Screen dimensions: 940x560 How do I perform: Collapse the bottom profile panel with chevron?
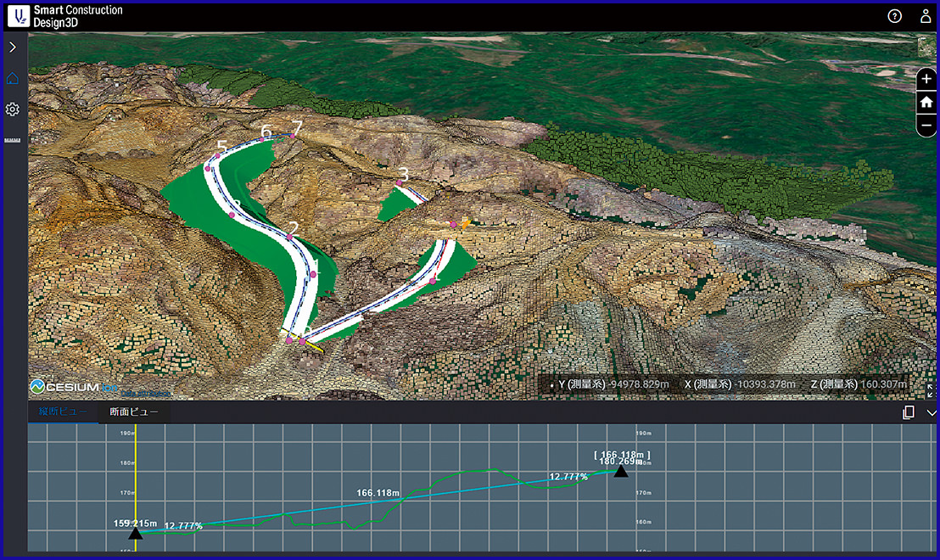point(932,412)
